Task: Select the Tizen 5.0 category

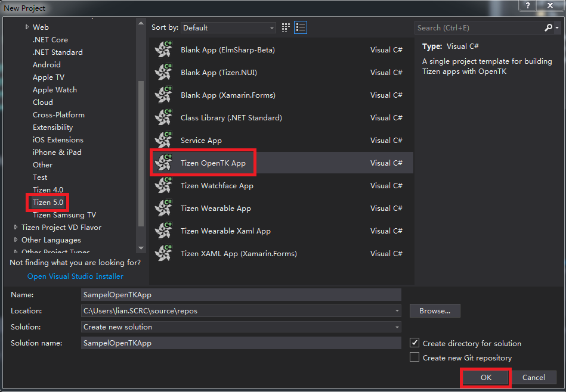Action: (x=47, y=202)
